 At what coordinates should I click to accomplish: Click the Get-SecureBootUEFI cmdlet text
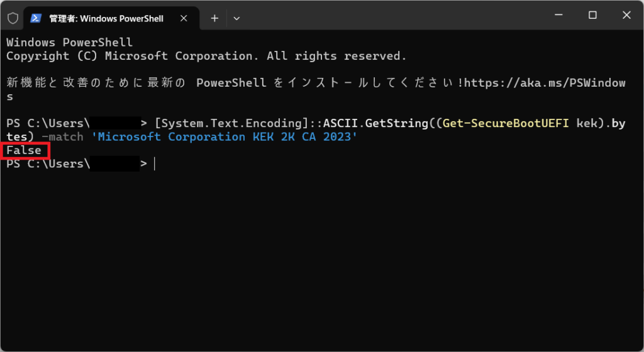[507, 123]
